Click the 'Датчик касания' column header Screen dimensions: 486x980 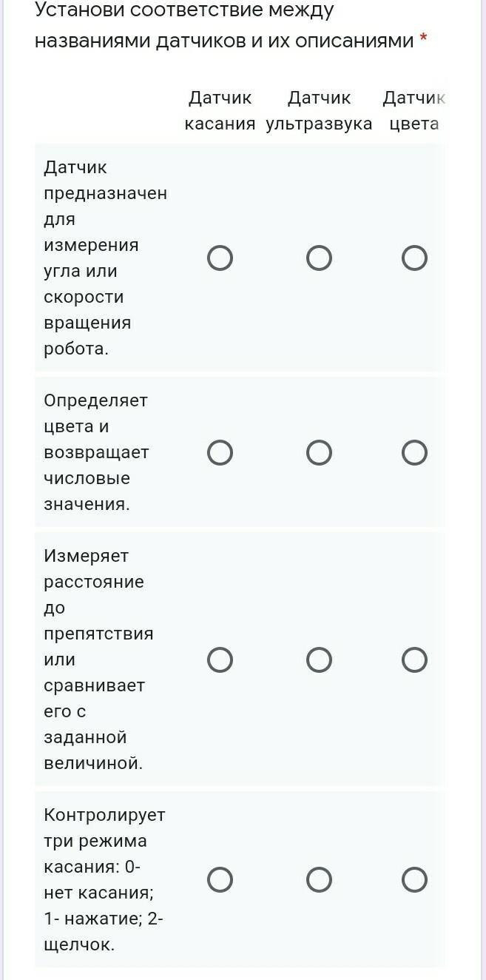click(220, 110)
